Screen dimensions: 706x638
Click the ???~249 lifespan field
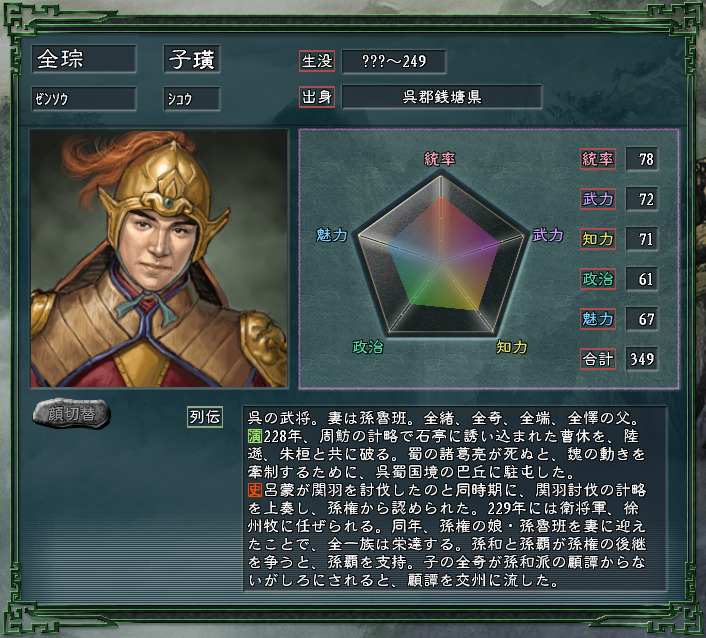pos(394,61)
